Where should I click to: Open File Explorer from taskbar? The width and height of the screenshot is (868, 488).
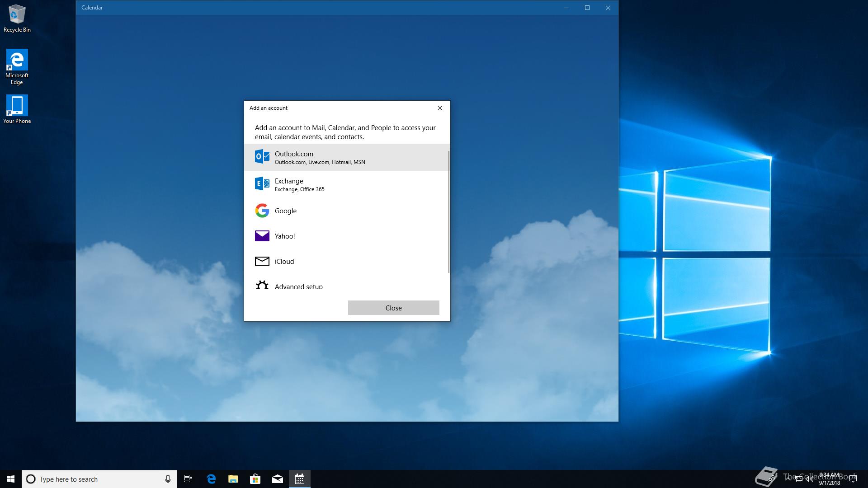click(x=233, y=479)
